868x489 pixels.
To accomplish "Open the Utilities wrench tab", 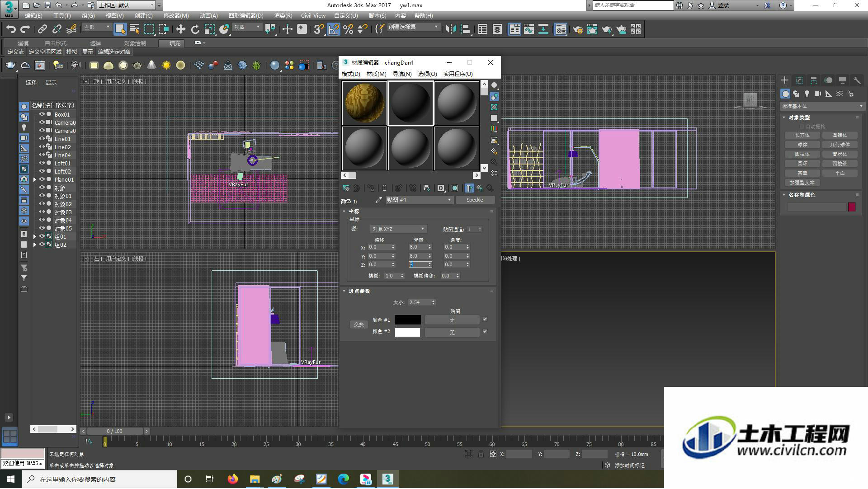I will (x=857, y=80).
